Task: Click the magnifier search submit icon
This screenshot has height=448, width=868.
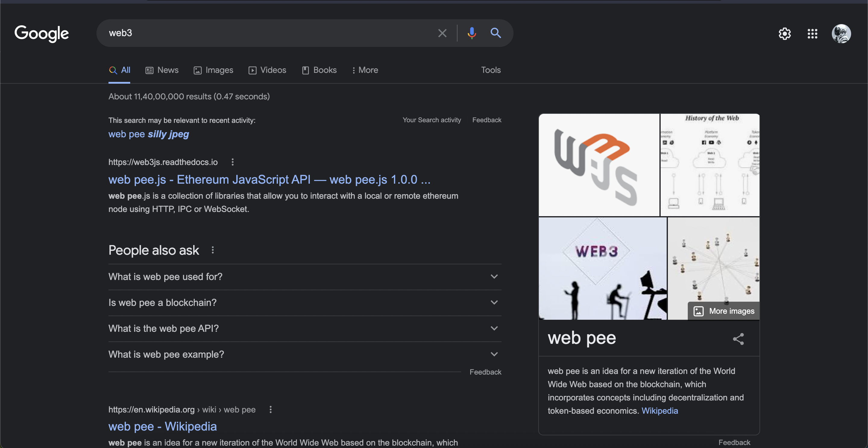Action: coord(495,33)
